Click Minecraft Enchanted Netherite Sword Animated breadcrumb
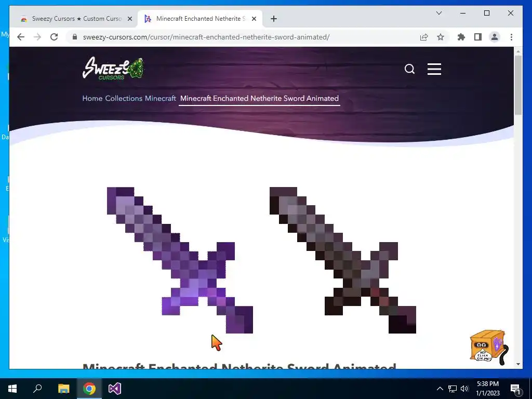The height and width of the screenshot is (399, 532). 259,98
